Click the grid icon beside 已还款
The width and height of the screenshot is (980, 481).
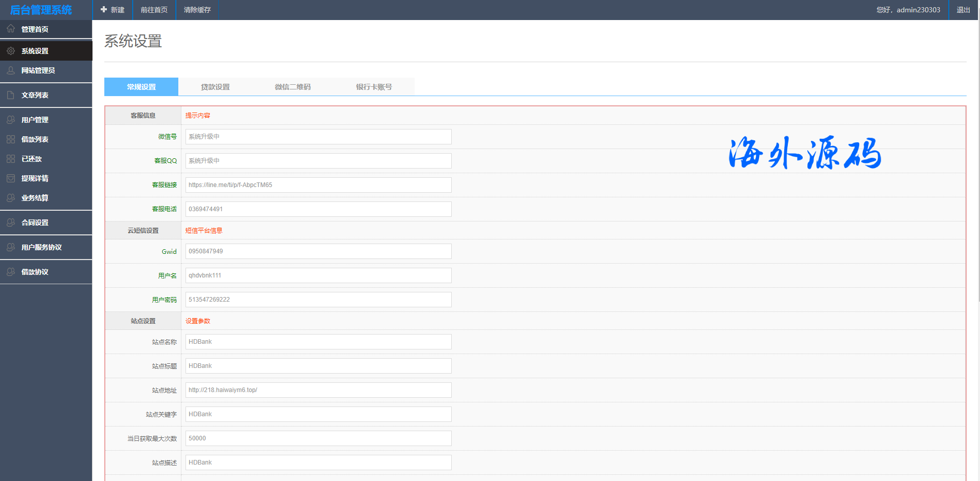(x=11, y=159)
